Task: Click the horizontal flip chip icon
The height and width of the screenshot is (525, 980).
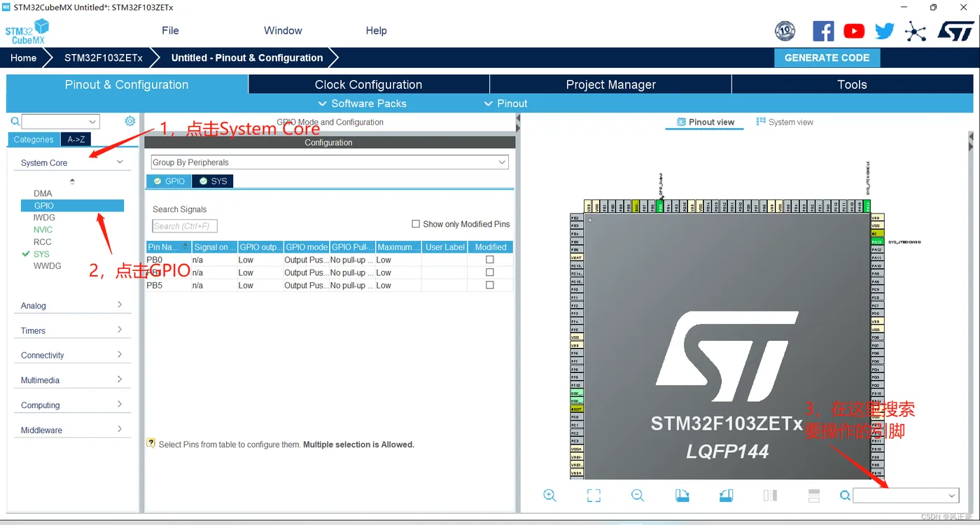Action: (x=814, y=496)
